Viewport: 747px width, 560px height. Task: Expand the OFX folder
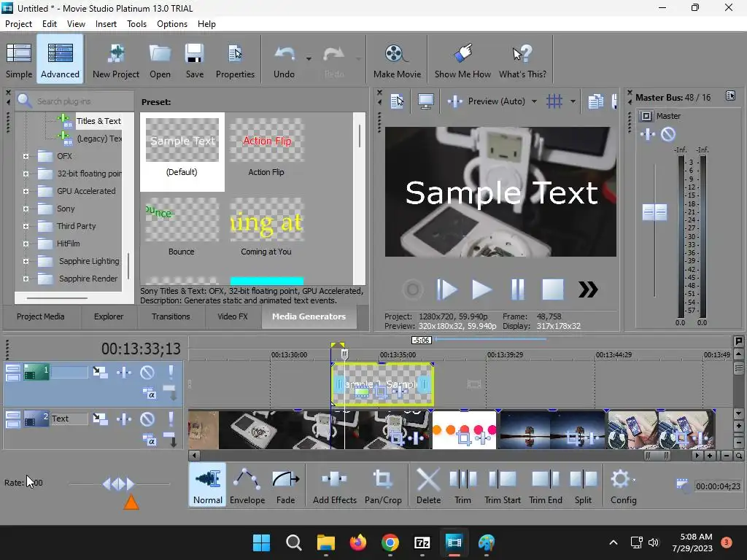pyautogui.click(x=26, y=156)
